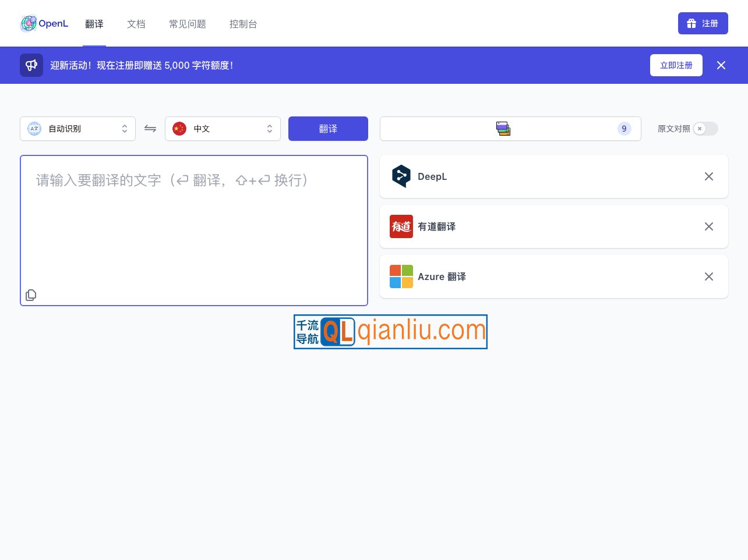Open the 中文 target language dropdown
Viewport: 748px width, 560px height.
pos(223,129)
